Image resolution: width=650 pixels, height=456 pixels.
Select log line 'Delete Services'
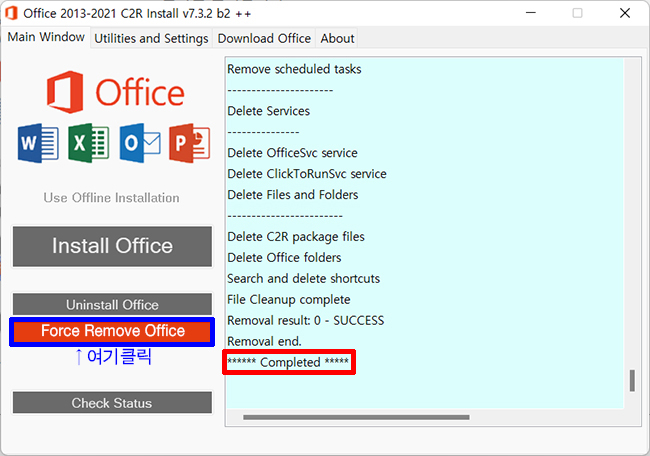pyautogui.click(x=268, y=111)
